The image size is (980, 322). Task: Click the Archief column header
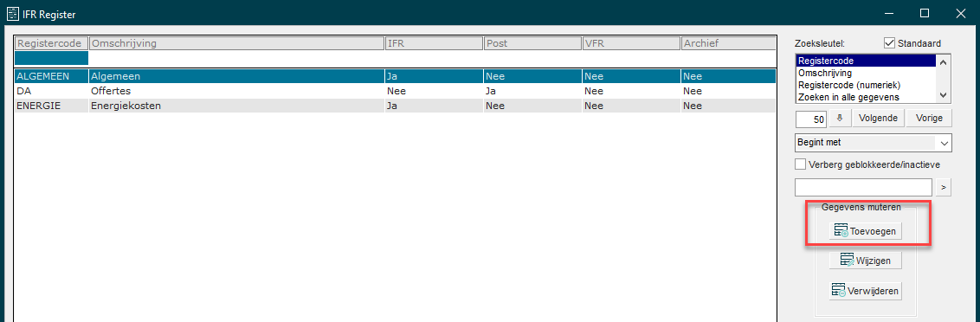[x=728, y=43]
